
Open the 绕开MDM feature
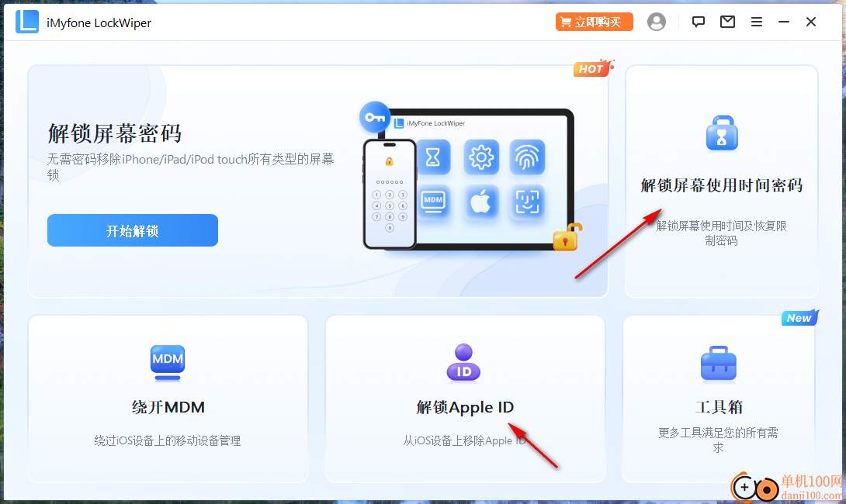click(x=168, y=407)
